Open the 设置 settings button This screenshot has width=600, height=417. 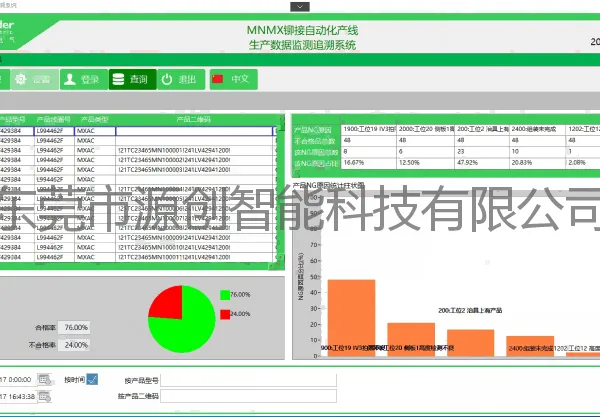point(34,79)
